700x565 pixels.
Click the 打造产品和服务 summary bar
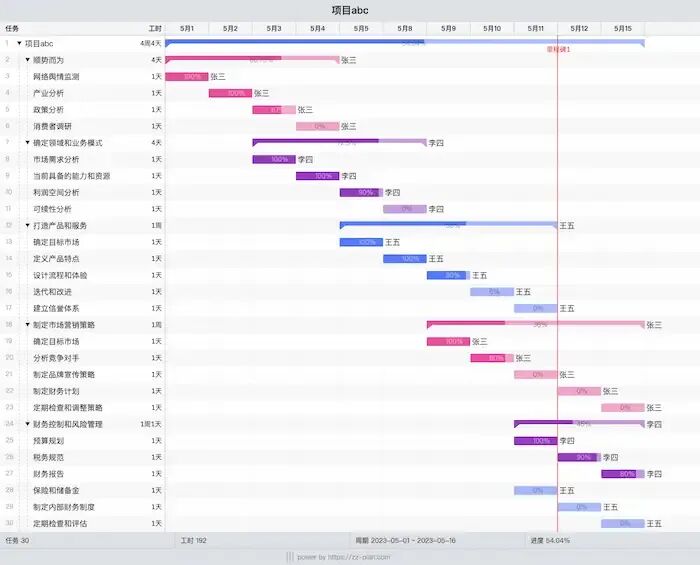(x=449, y=224)
